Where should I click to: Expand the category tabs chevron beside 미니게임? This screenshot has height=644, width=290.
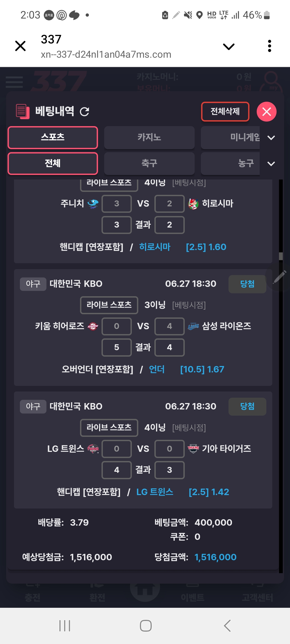(x=271, y=138)
